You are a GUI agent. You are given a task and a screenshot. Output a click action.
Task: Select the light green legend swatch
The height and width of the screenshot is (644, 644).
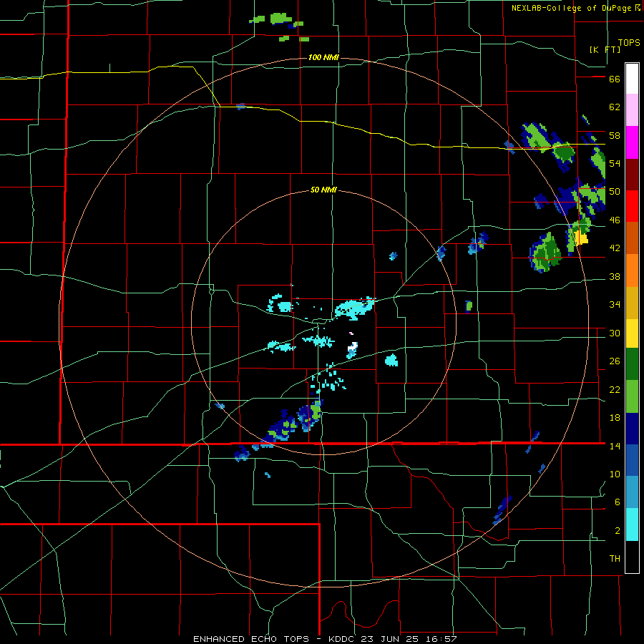click(x=632, y=396)
